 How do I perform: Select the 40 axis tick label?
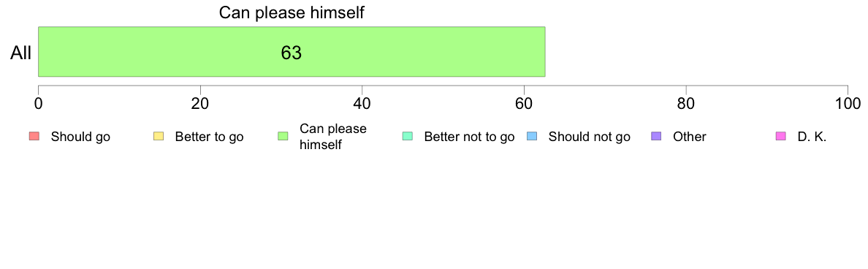pyautogui.click(x=362, y=104)
